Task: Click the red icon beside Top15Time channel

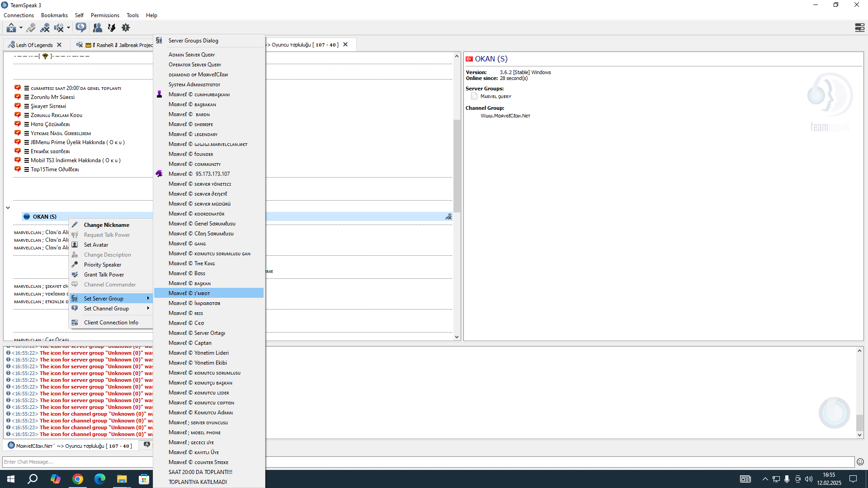Action: (18, 169)
